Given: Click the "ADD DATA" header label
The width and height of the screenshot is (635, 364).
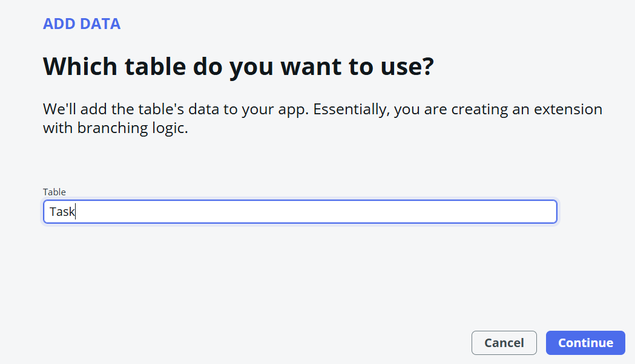Looking at the screenshot, I should (x=82, y=24).
